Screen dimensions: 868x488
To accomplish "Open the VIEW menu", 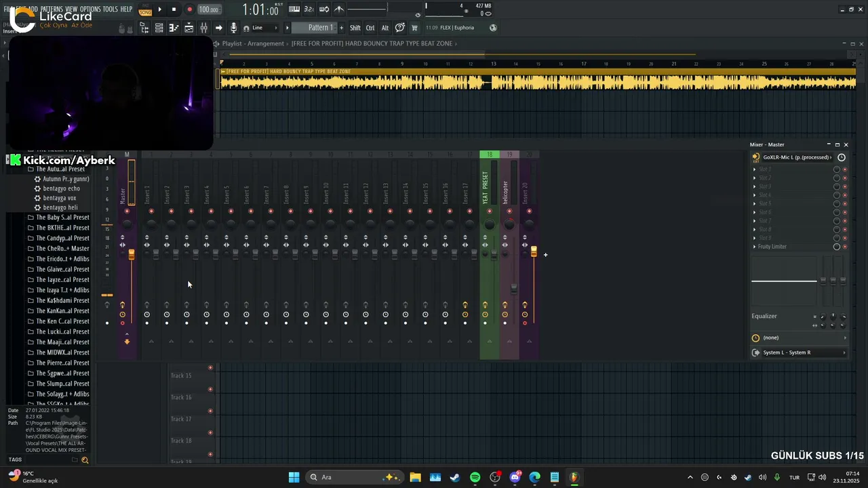I will [71, 9].
